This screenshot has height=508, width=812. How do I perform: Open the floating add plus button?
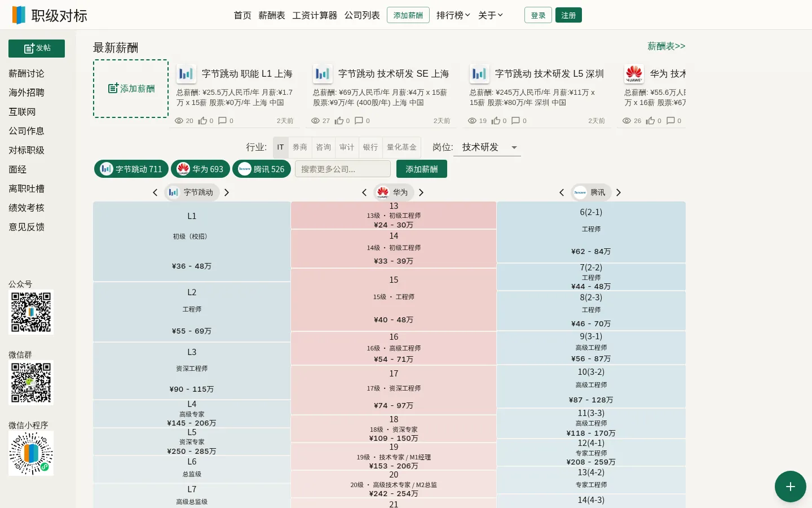coord(791,487)
